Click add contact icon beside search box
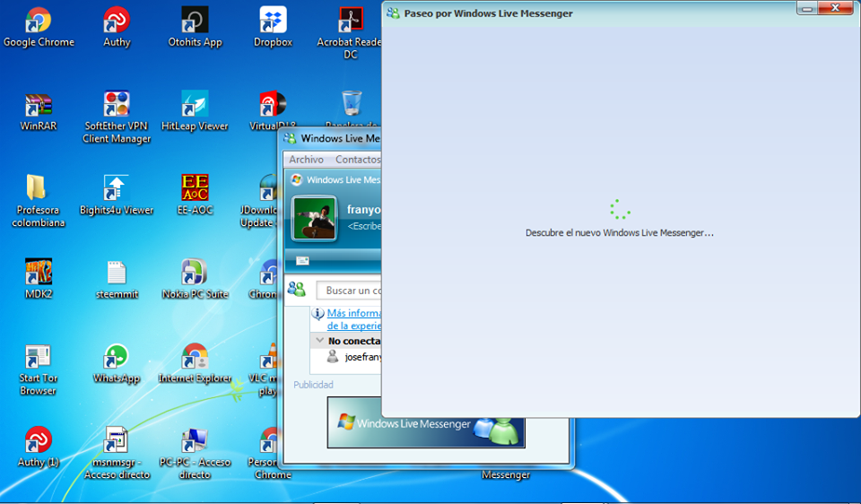Image resolution: width=861 pixels, height=504 pixels. pyautogui.click(x=297, y=290)
